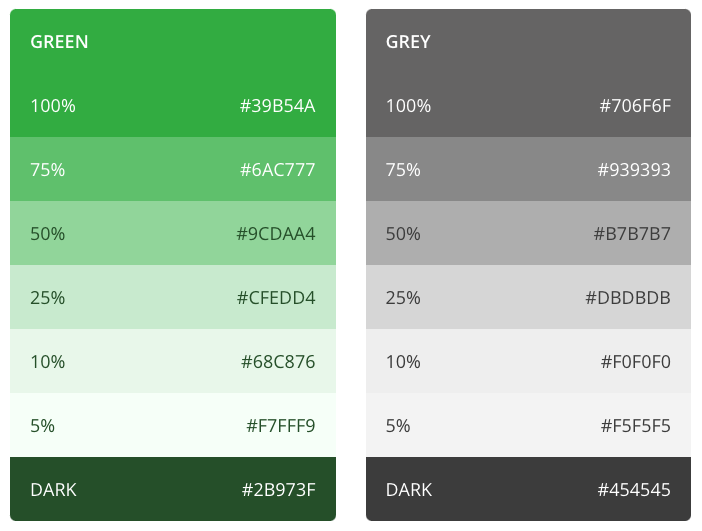This screenshot has width=702, height=531.
Task: Pick the Grey 50% swatch #B7B7B7
Action: coord(528,234)
